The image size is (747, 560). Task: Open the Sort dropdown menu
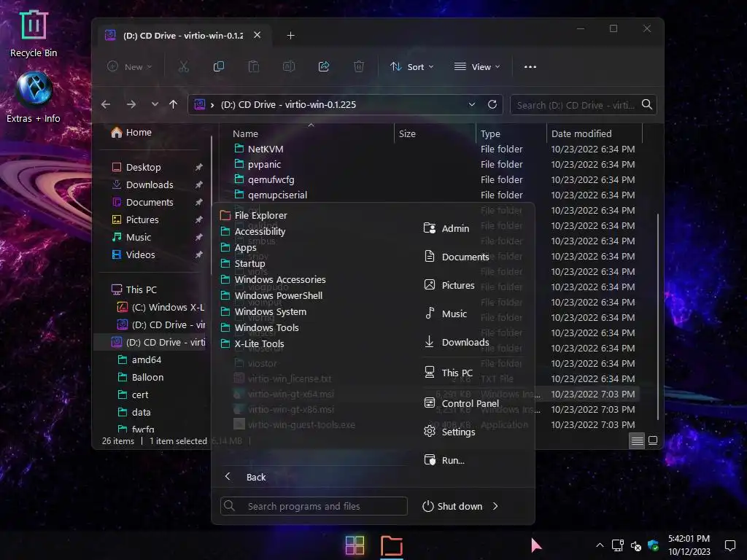click(412, 66)
